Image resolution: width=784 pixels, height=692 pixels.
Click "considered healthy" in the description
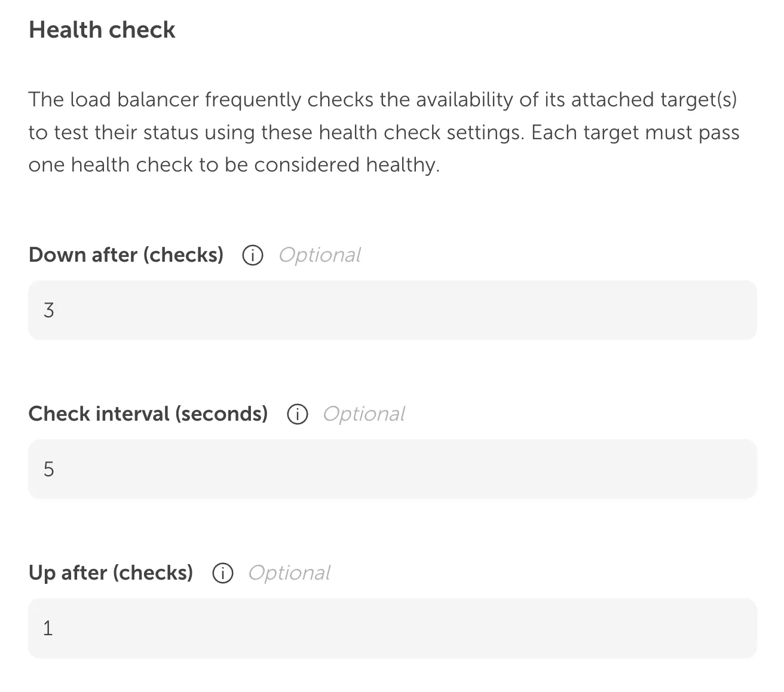point(347,165)
